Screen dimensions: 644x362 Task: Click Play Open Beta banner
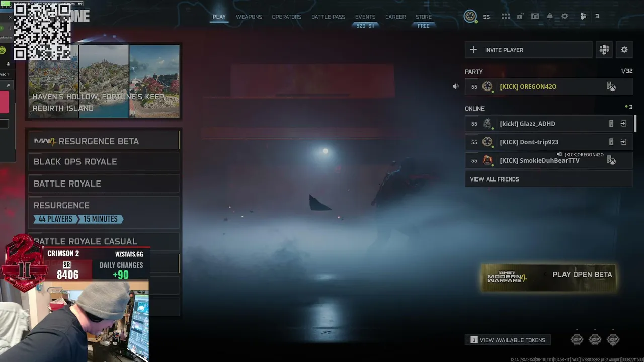[549, 277]
